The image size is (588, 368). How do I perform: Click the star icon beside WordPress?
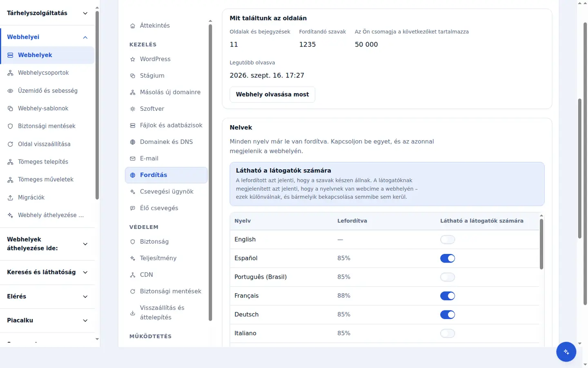(x=133, y=59)
